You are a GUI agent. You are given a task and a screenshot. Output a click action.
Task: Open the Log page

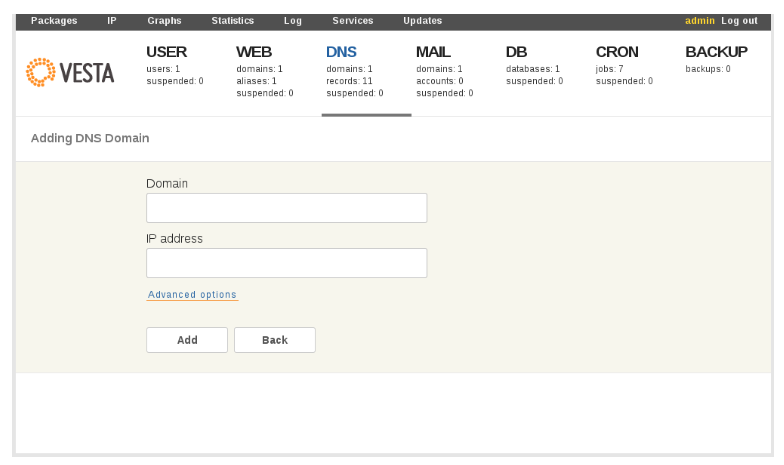click(x=292, y=21)
